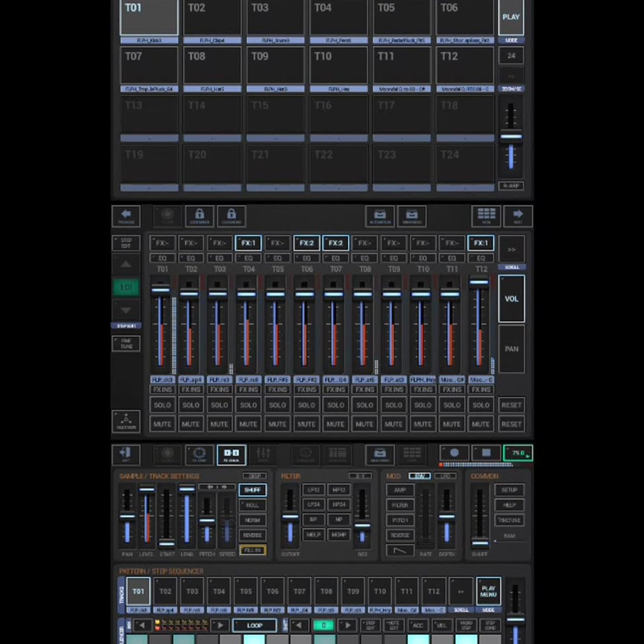Click the stop square button

click(x=486, y=453)
